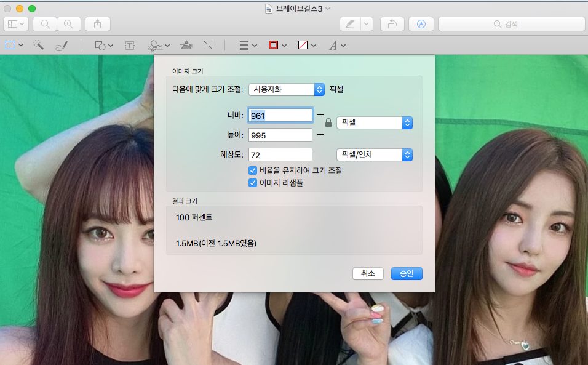The image size is (588, 365).
Task: Click the 해상도 resolution field showing 72
Action: [x=280, y=154]
